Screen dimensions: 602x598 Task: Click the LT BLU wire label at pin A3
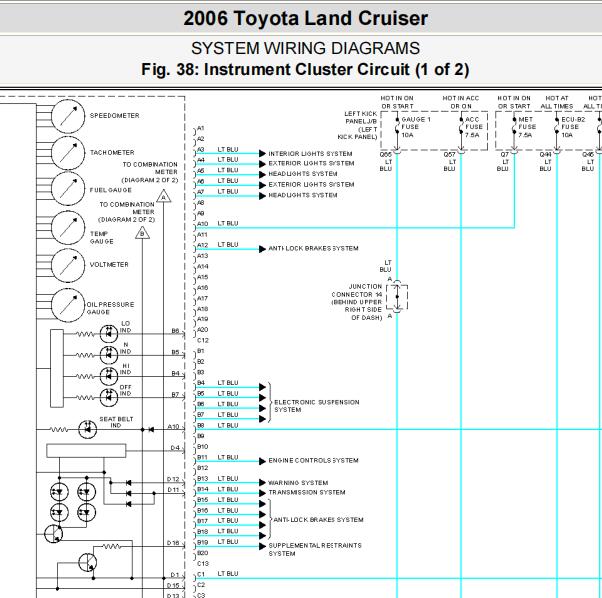[x=228, y=149]
